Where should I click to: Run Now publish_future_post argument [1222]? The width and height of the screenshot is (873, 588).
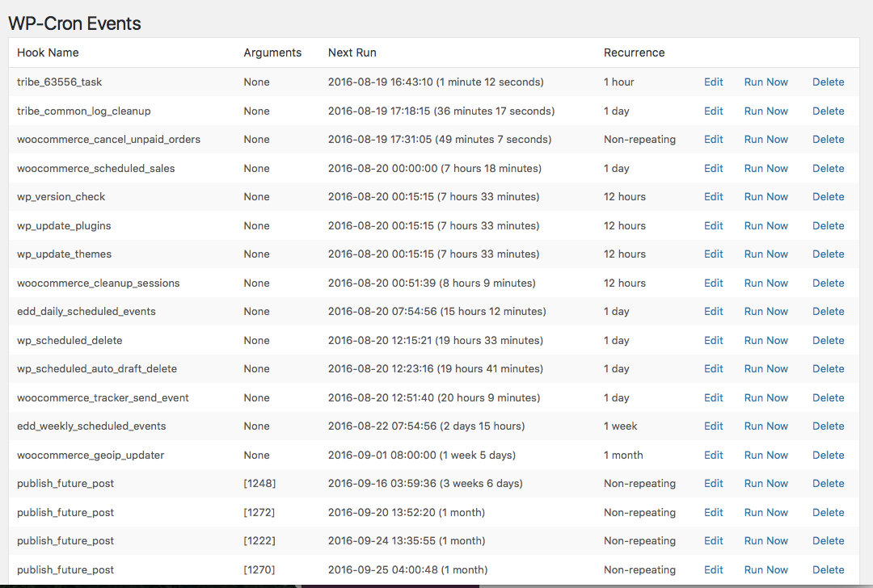(x=765, y=541)
